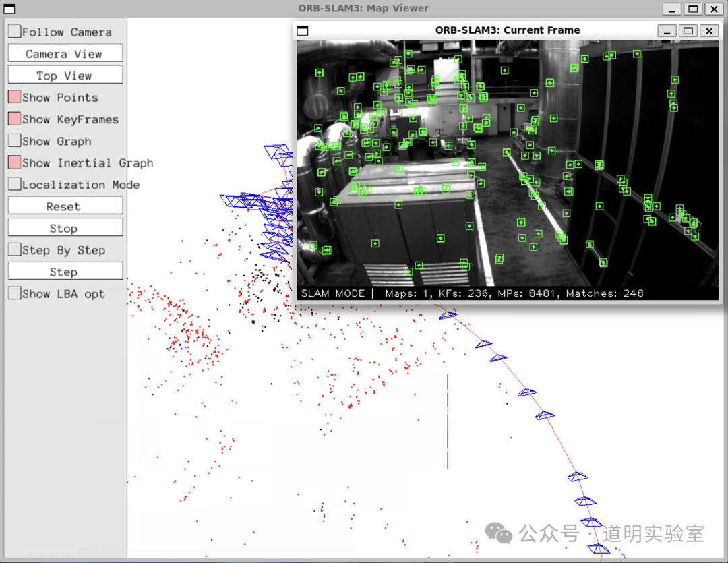Toggle the Show Points checkbox

[14, 97]
